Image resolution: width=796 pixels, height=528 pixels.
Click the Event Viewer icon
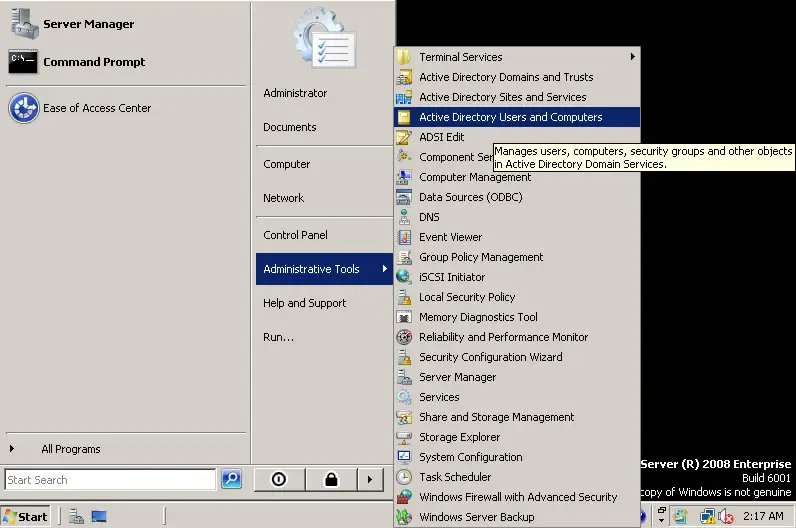(404, 237)
